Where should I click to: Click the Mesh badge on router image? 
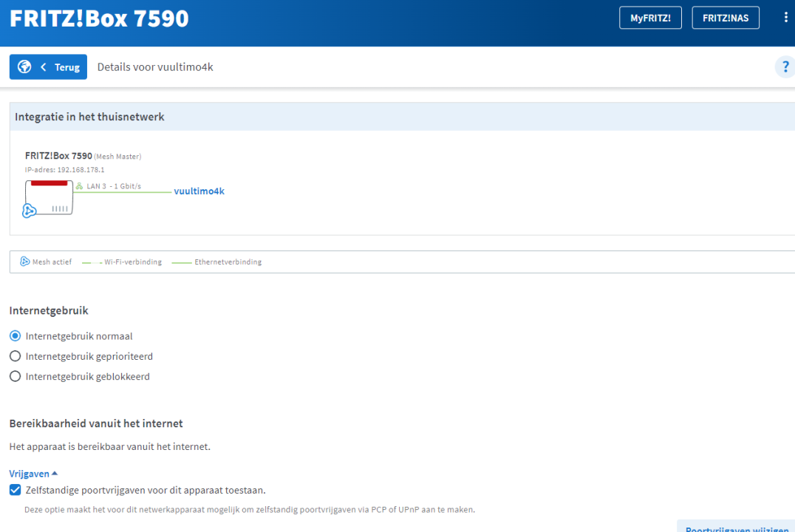[29, 211]
